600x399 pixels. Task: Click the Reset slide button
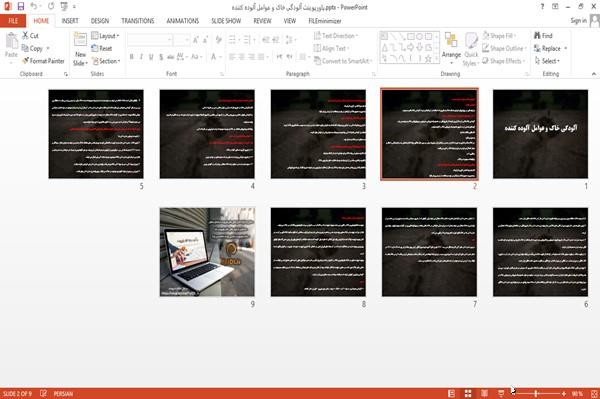click(102, 48)
